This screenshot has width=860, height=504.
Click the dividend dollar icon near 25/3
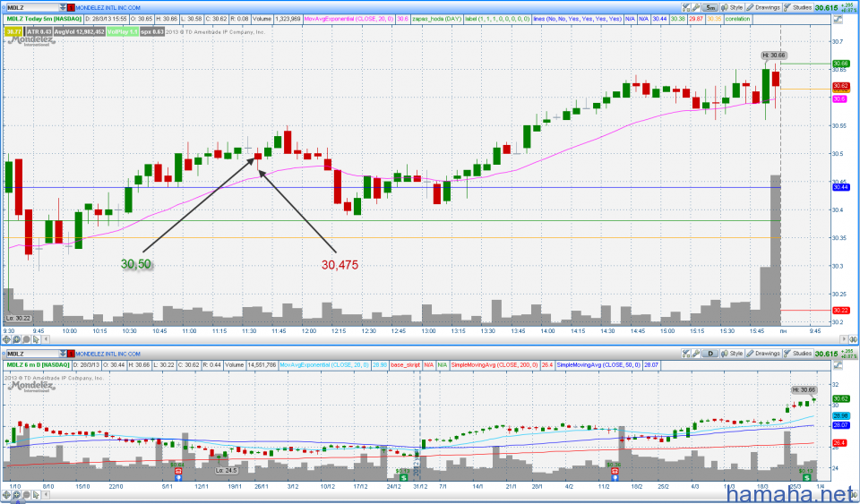pos(805,478)
